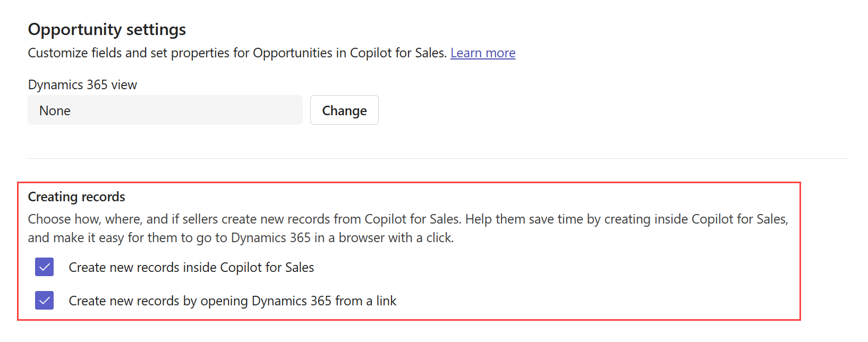Select the Dynamics 365 view field showing None

pyautogui.click(x=165, y=110)
